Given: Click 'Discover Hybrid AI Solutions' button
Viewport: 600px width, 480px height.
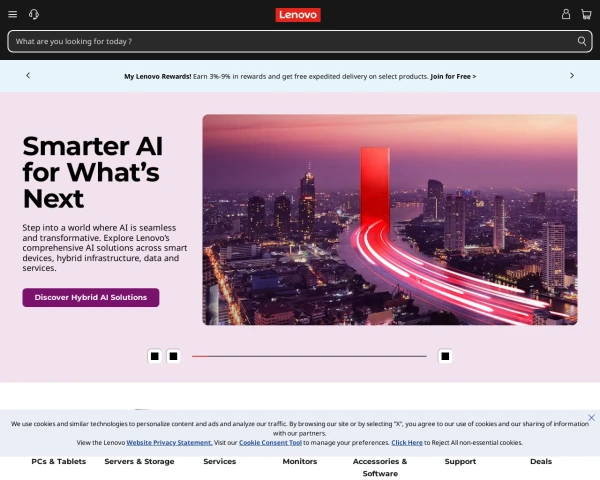Looking at the screenshot, I should 91,297.
